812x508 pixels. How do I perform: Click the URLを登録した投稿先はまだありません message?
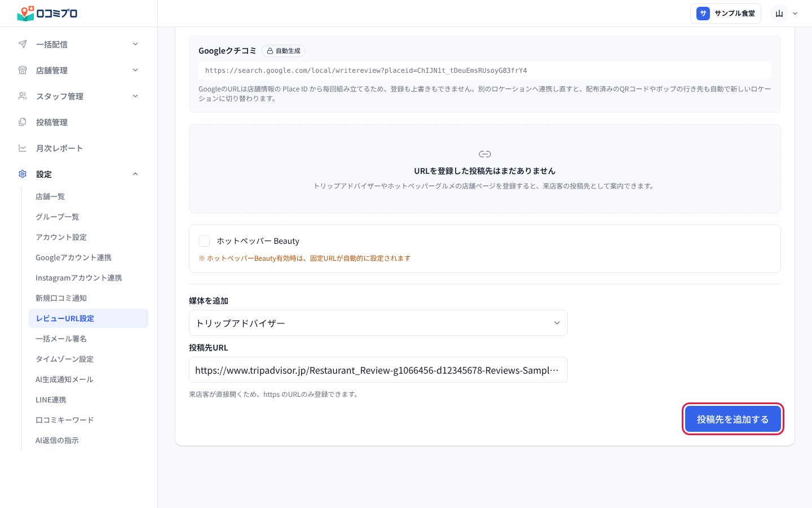(485, 171)
